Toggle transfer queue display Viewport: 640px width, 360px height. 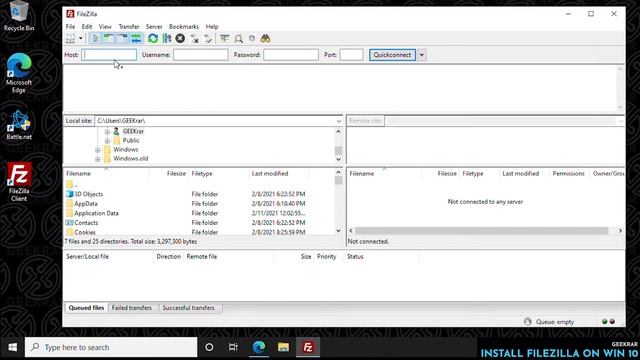136,39
